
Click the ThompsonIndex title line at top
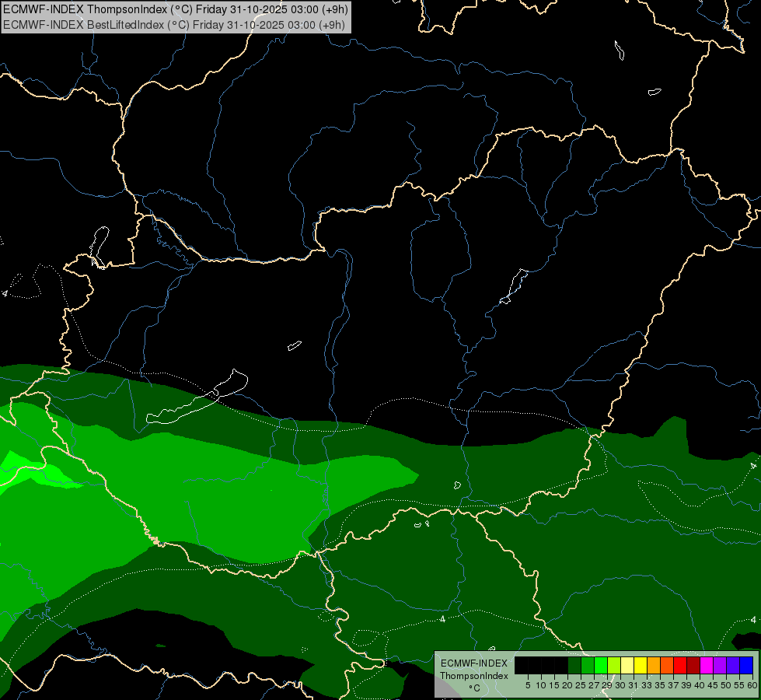pos(175,9)
